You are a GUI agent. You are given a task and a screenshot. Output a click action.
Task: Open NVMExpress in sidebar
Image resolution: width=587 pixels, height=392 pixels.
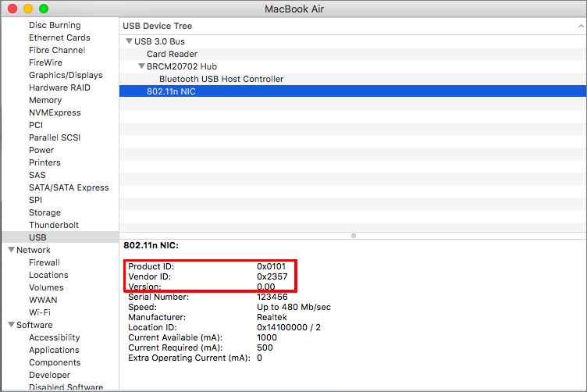[55, 112]
